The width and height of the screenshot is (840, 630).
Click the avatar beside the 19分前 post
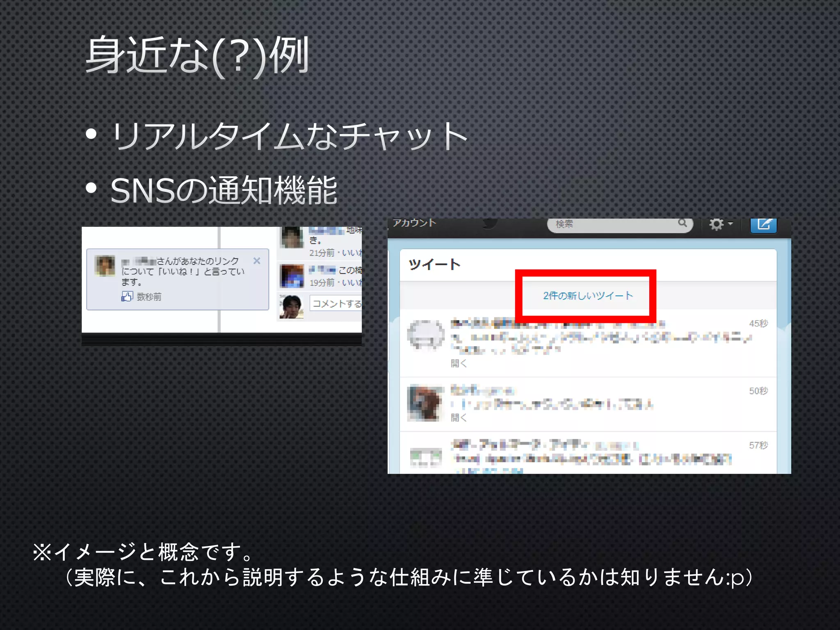click(292, 276)
